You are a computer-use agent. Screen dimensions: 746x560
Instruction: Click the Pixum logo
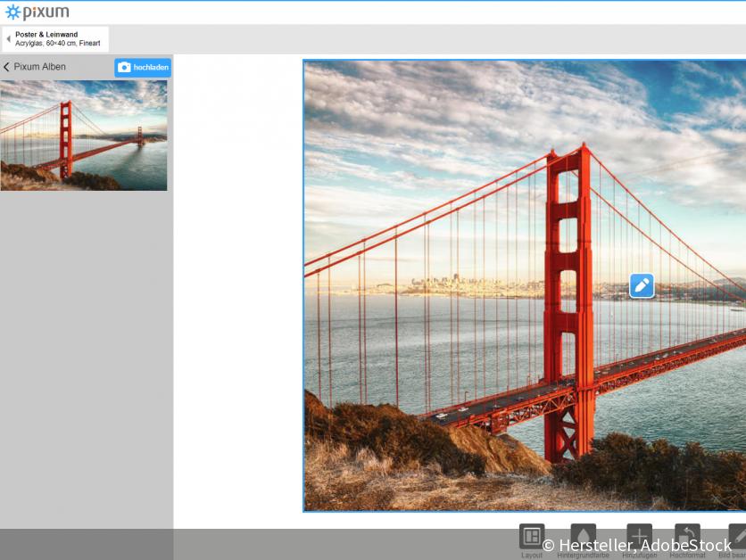click(x=37, y=12)
